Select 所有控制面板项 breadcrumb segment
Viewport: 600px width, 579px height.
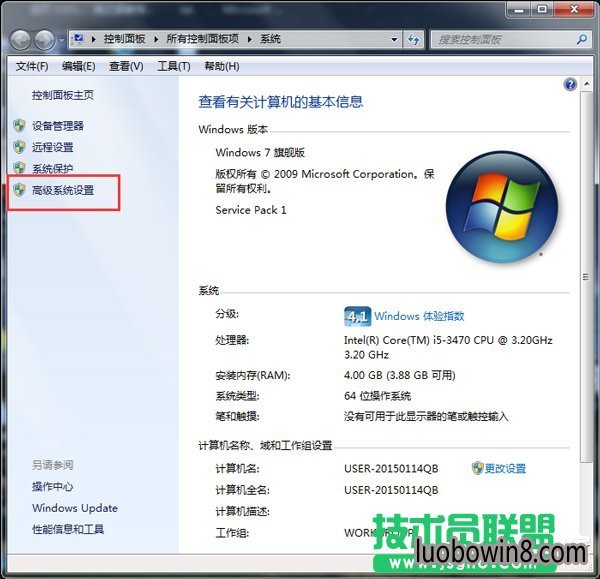(202, 39)
